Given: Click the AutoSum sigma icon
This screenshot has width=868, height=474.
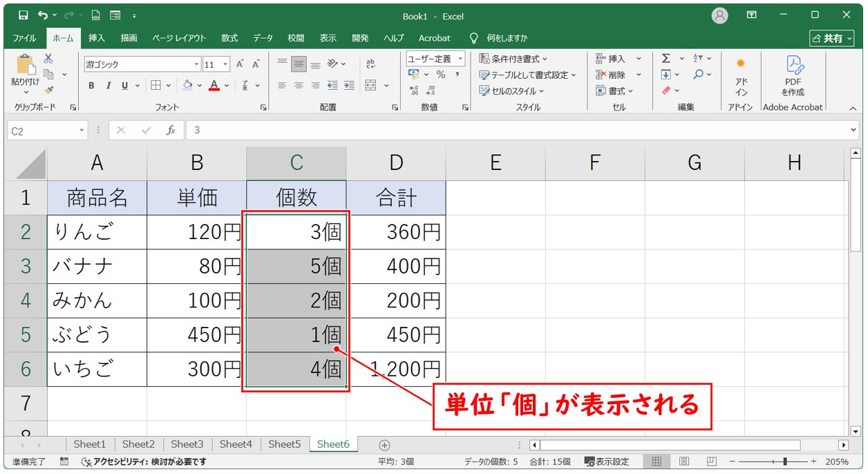Looking at the screenshot, I should tap(666, 59).
